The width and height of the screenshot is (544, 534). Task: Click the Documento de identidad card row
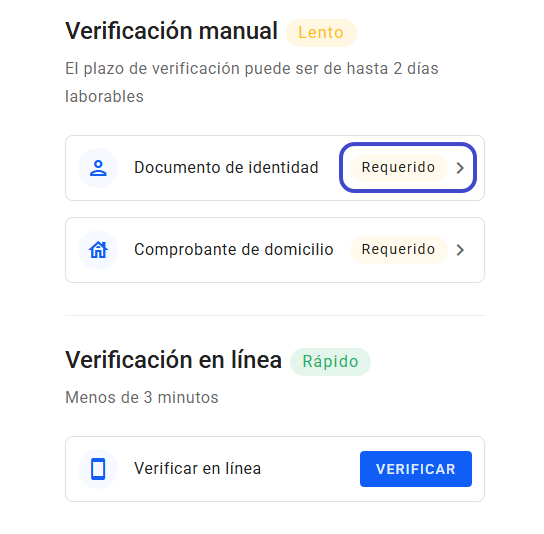pyautogui.click(x=275, y=168)
